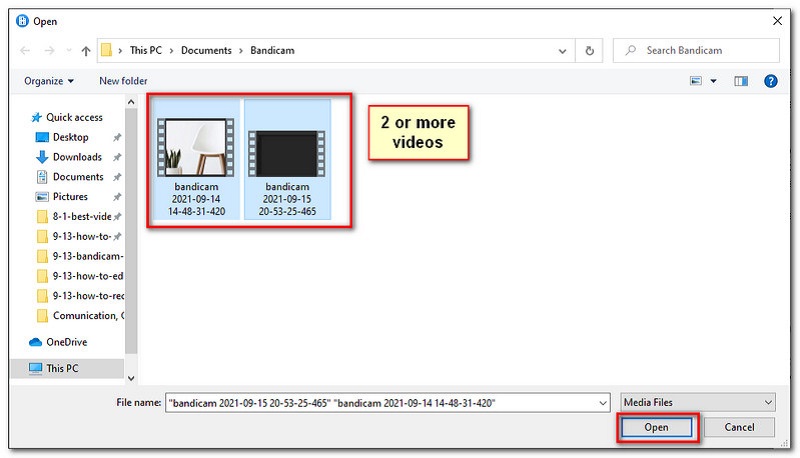
Task: Click the Open button
Action: point(656,427)
